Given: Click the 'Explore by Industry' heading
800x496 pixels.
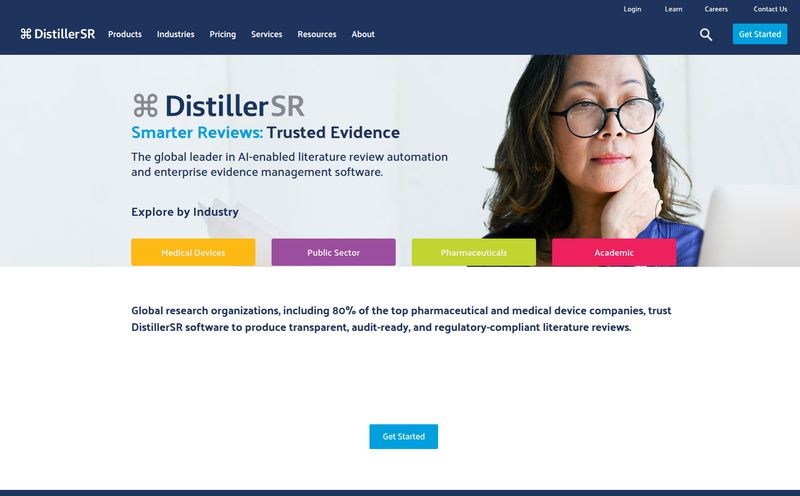Looking at the screenshot, I should (x=185, y=211).
